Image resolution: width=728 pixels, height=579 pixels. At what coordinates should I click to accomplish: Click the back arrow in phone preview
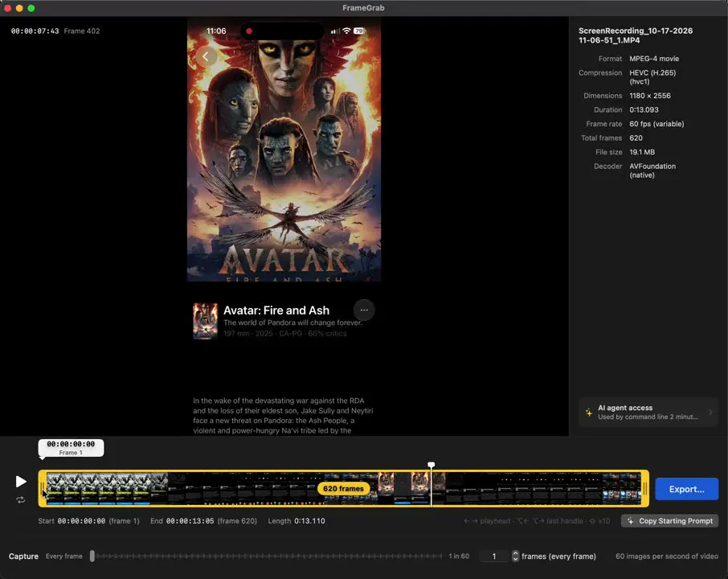(x=206, y=56)
